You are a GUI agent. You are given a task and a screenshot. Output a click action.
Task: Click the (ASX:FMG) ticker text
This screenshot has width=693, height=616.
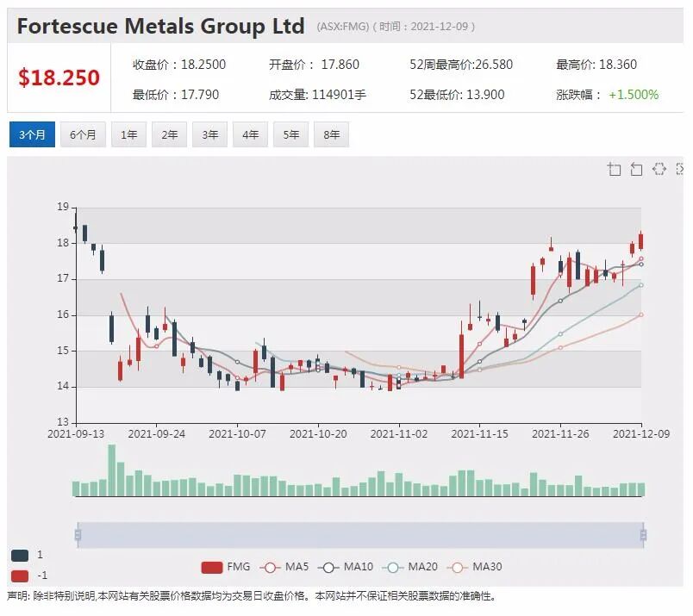342,27
